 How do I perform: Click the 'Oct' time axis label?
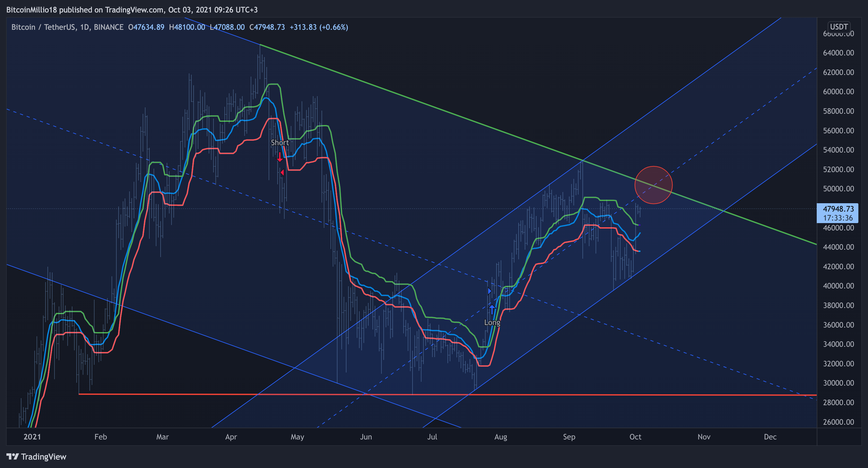pyautogui.click(x=635, y=437)
